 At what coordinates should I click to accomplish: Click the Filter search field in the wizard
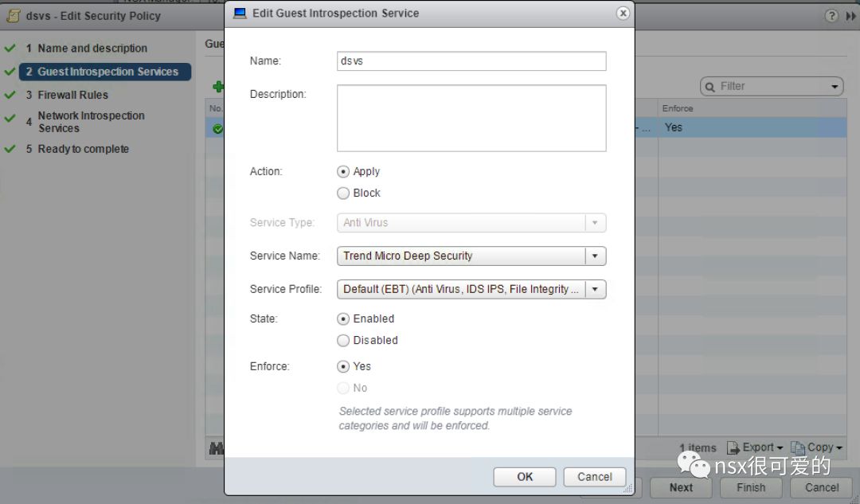coord(772,86)
